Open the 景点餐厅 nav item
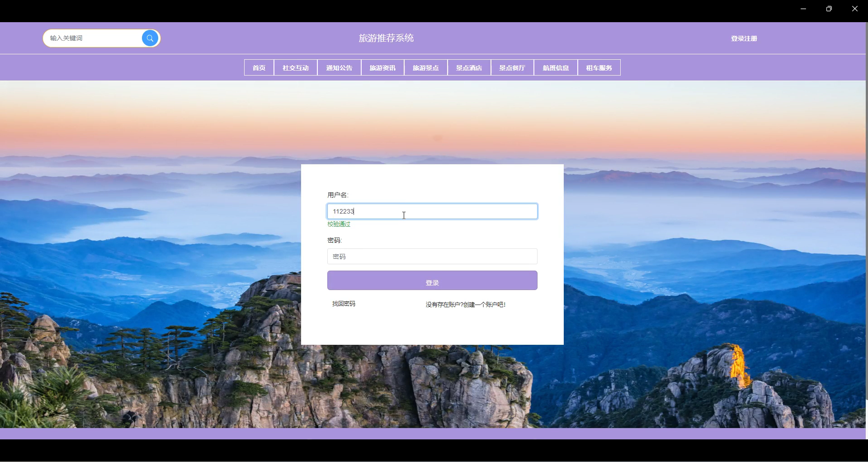868x462 pixels. [x=512, y=68]
